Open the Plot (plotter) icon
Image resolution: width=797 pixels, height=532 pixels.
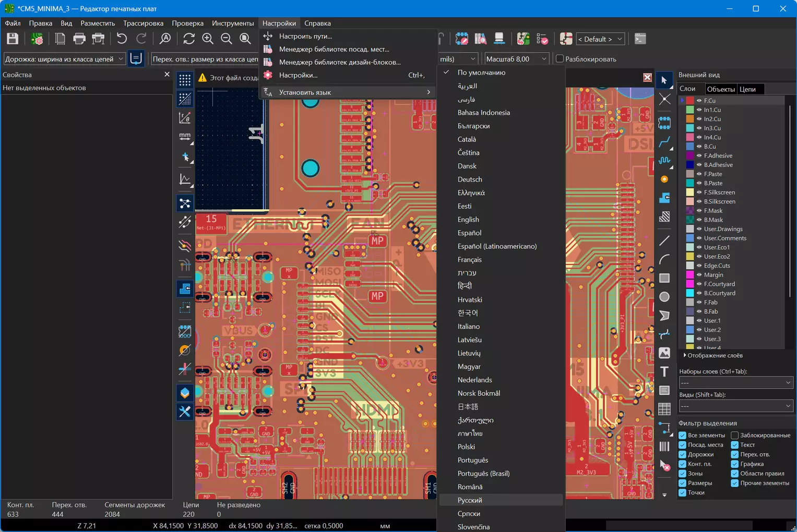coord(98,39)
